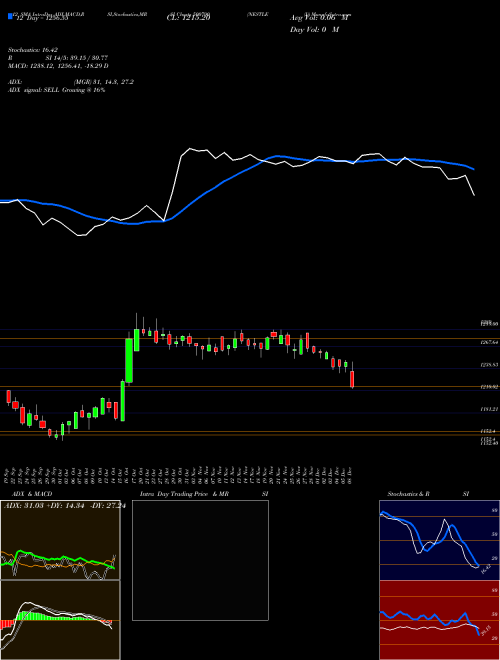The image size is (500, 660).
Task: Click the 'ADX signal: SELL Growing @ 16%' text
Action: pos(56,90)
